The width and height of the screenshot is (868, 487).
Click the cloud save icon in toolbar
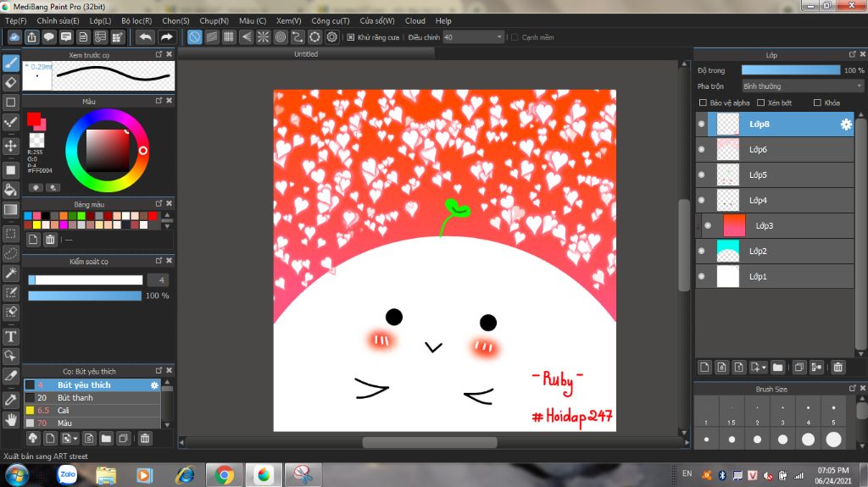14,37
